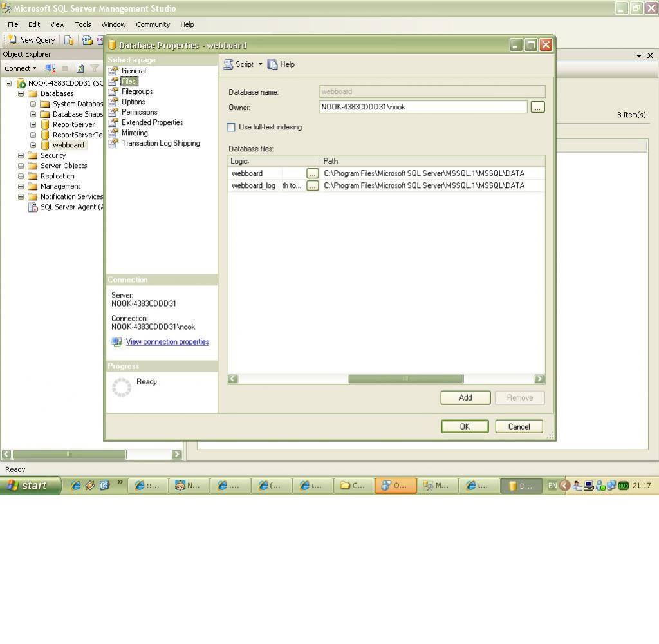Screen dimensions: 659x644
Task: Collapse the NOOK-4383CDDD31 server node
Action: coord(8,83)
